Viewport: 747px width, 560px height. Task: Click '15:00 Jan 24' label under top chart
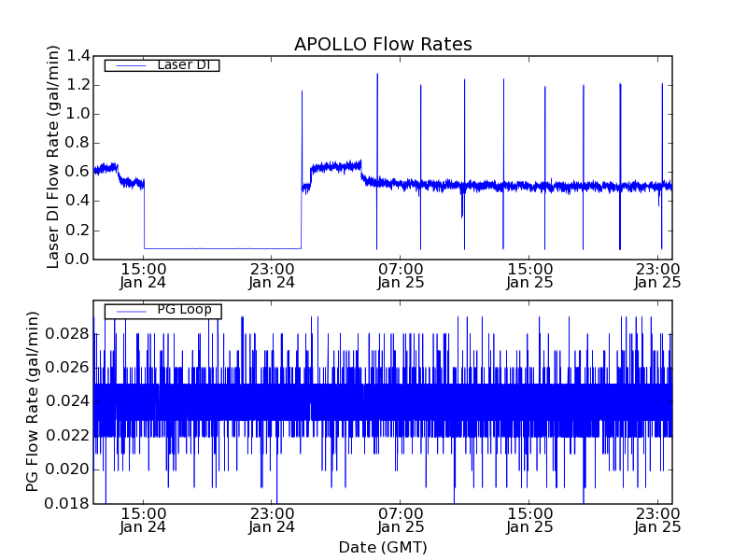143,276
